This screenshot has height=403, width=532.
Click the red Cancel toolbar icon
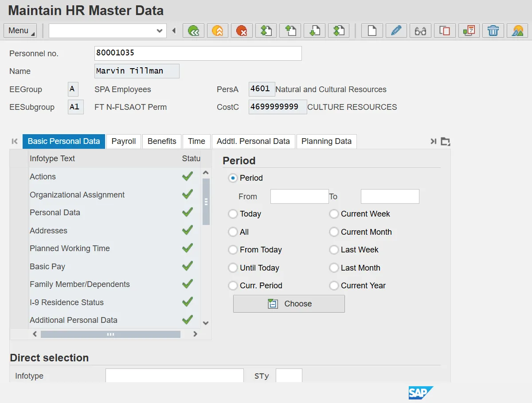(242, 31)
